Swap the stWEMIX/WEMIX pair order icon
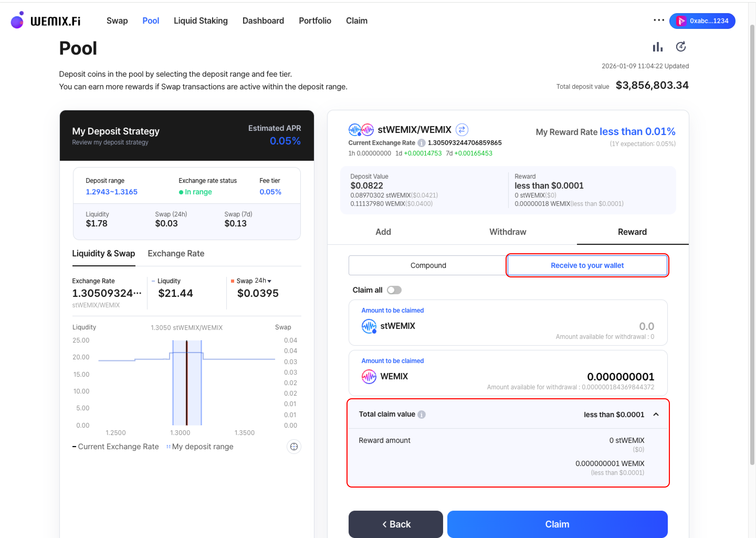 [x=461, y=130]
